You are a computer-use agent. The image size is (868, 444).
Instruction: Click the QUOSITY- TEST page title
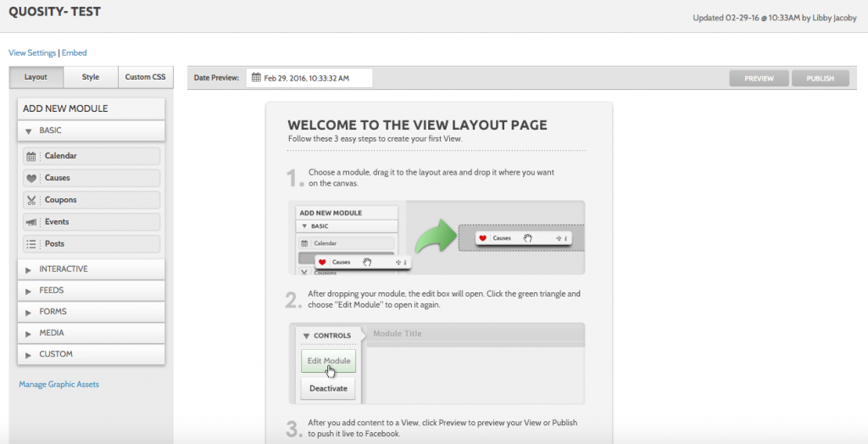pyautogui.click(x=55, y=12)
